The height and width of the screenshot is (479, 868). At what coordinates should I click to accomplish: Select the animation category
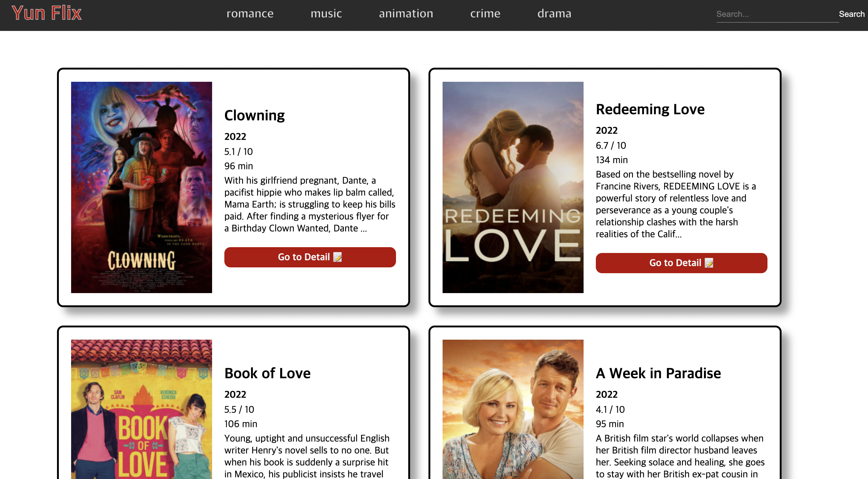pos(406,13)
